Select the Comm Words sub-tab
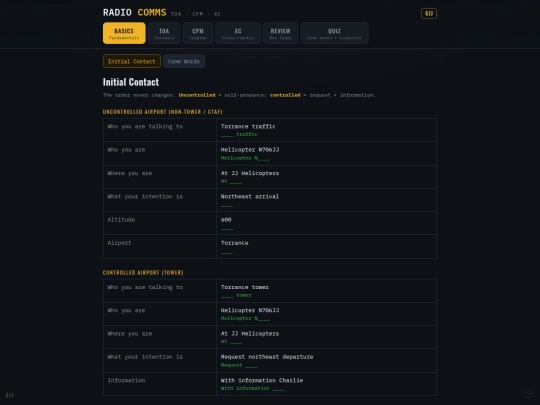540x405 pixels. pyautogui.click(x=184, y=61)
